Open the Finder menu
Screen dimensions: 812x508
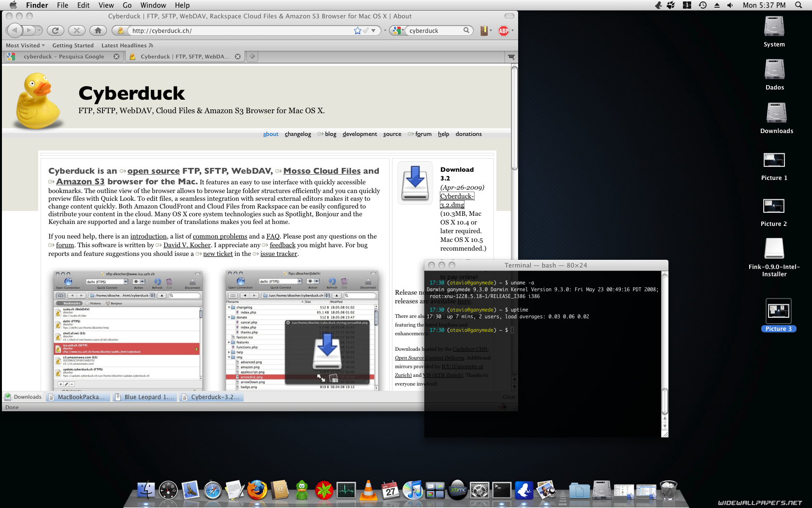coord(37,5)
